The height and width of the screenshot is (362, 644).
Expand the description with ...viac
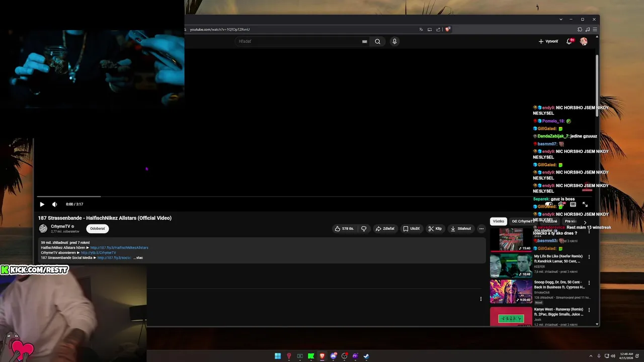coord(138,257)
